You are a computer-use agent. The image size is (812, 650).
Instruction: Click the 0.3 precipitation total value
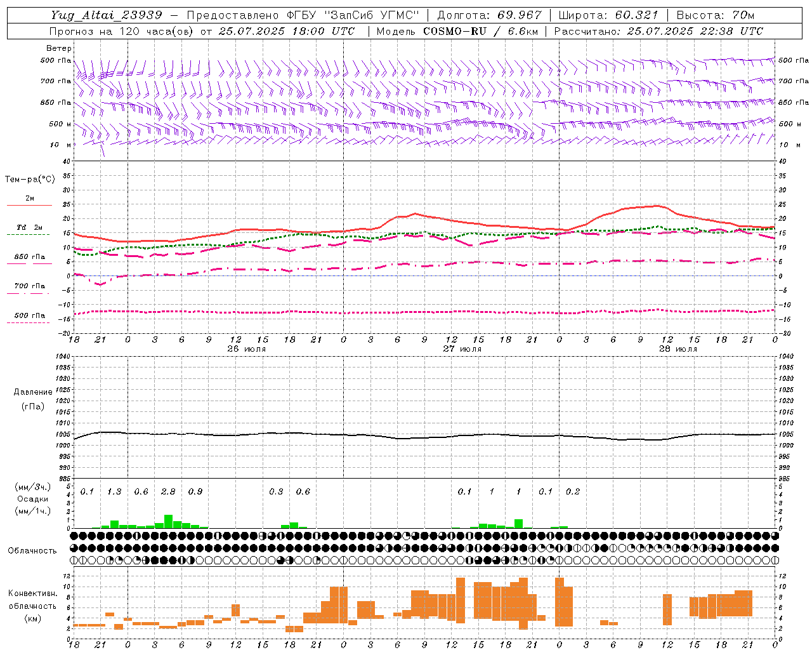click(276, 492)
